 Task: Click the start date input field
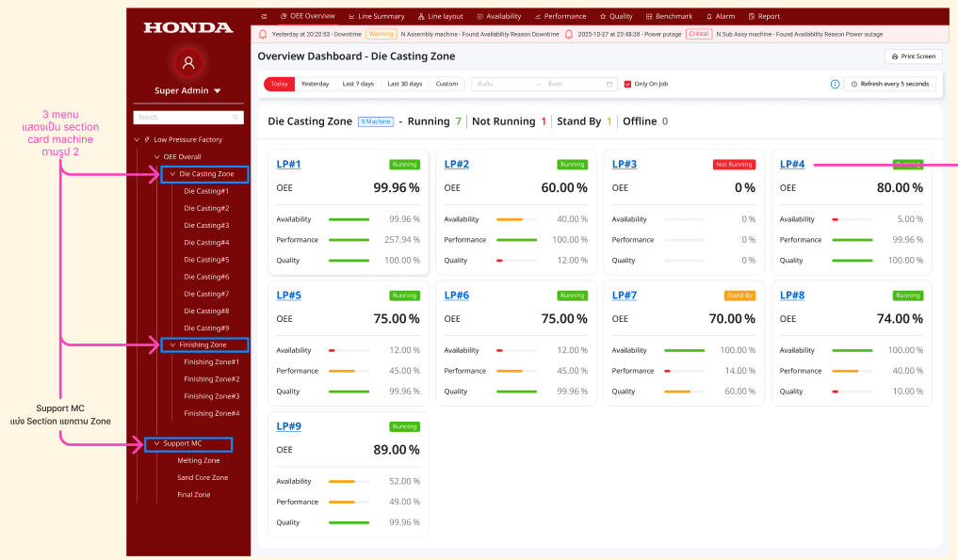click(x=504, y=84)
